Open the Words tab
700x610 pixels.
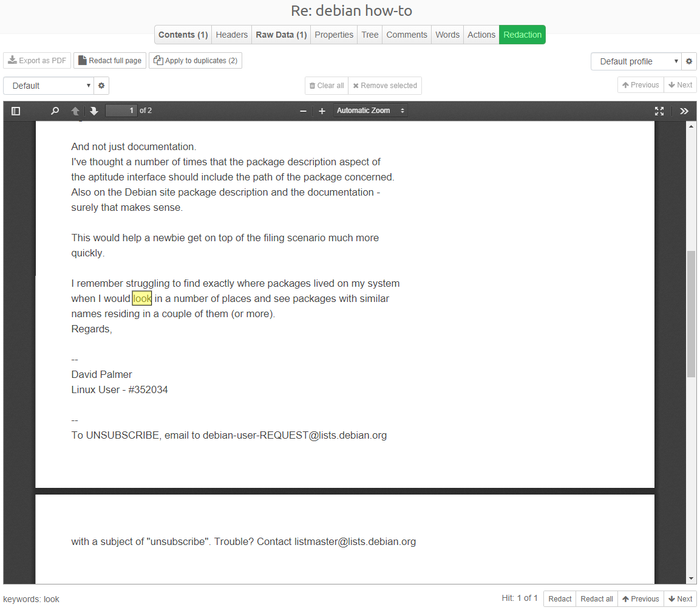447,35
